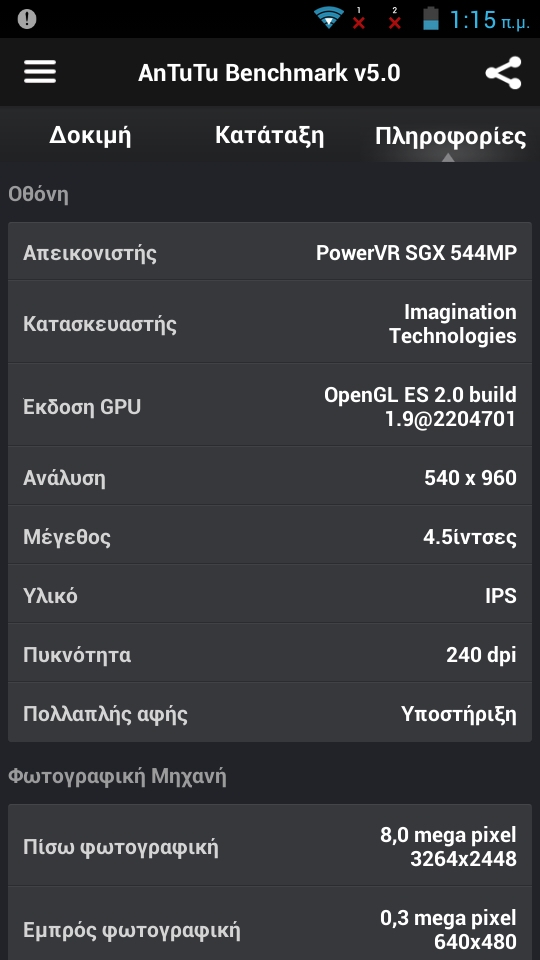Tap the SIM 2 no-signal icon

(395, 18)
